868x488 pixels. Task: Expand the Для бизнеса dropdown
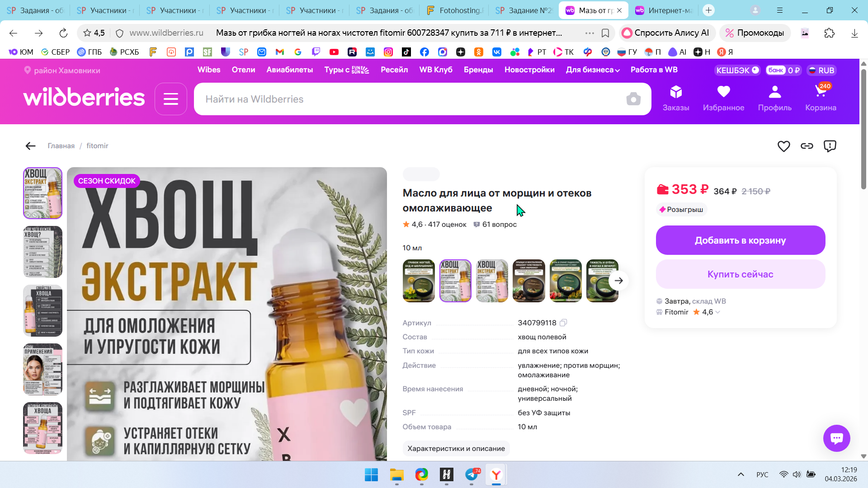592,70
